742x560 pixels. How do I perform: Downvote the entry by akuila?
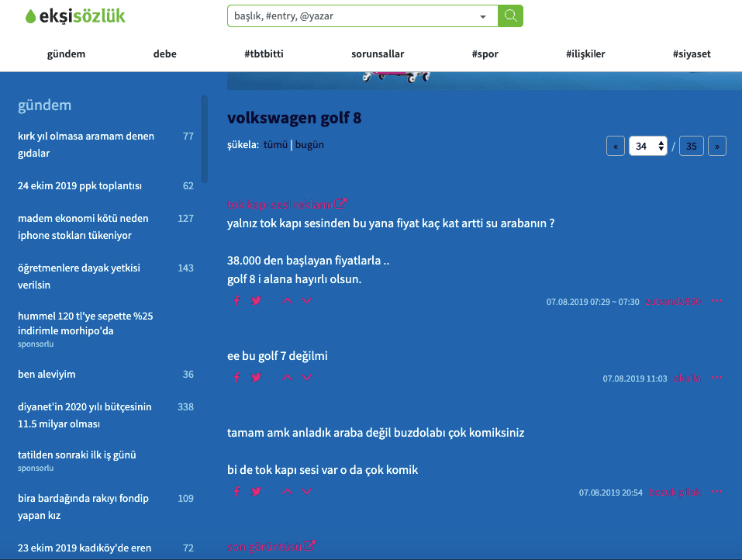click(x=307, y=378)
